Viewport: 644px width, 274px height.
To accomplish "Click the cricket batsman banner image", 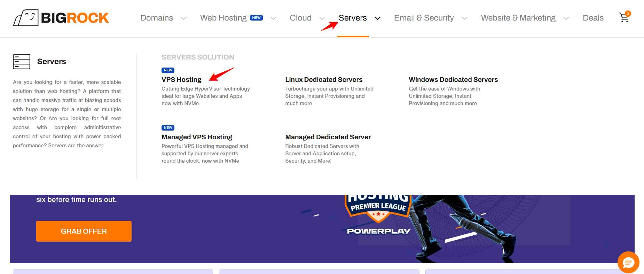I will 463,228.
